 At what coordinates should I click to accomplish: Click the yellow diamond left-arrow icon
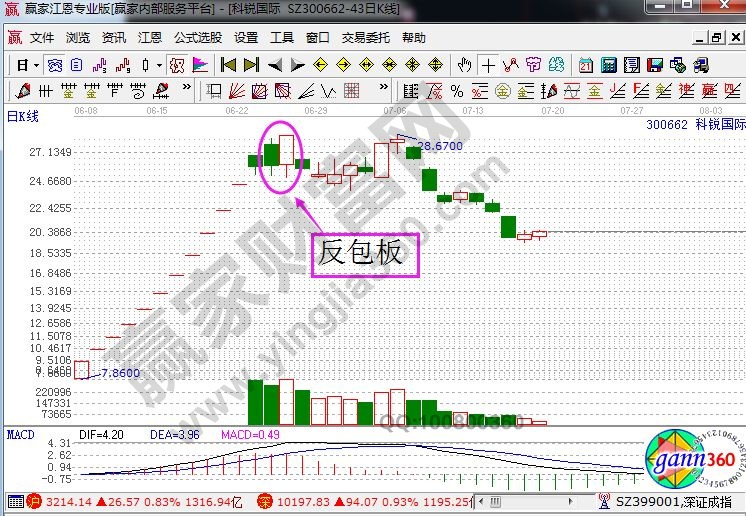coord(321,65)
